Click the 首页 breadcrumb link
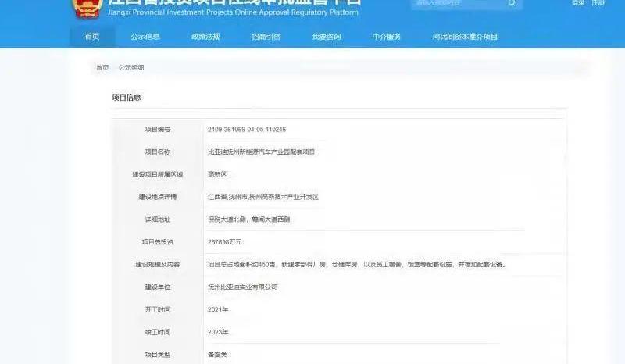Screen dimensions: 625x364 pyautogui.click(x=102, y=67)
